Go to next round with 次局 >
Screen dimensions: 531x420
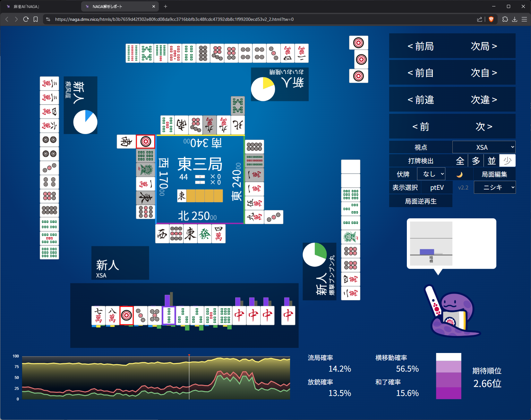[484, 46]
